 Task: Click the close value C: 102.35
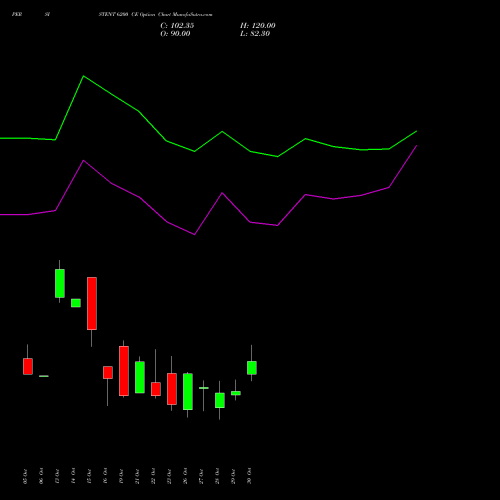(x=177, y=26)
